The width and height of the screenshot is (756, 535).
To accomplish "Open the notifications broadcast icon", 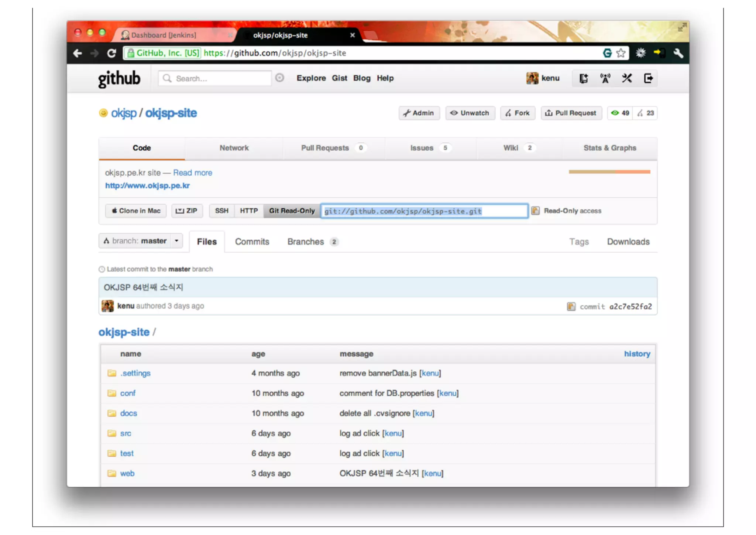I will click(x=605, y=78).
